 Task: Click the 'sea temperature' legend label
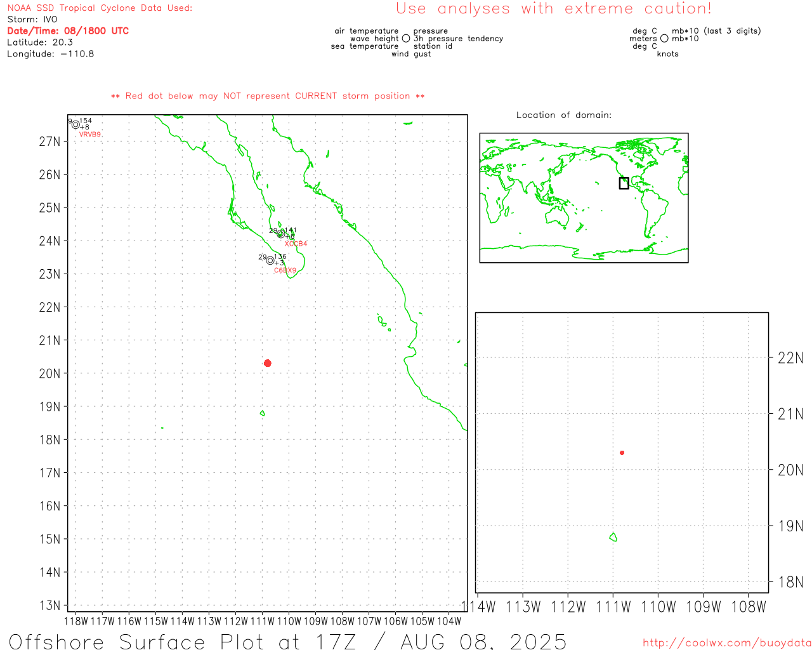click(365, 46)
